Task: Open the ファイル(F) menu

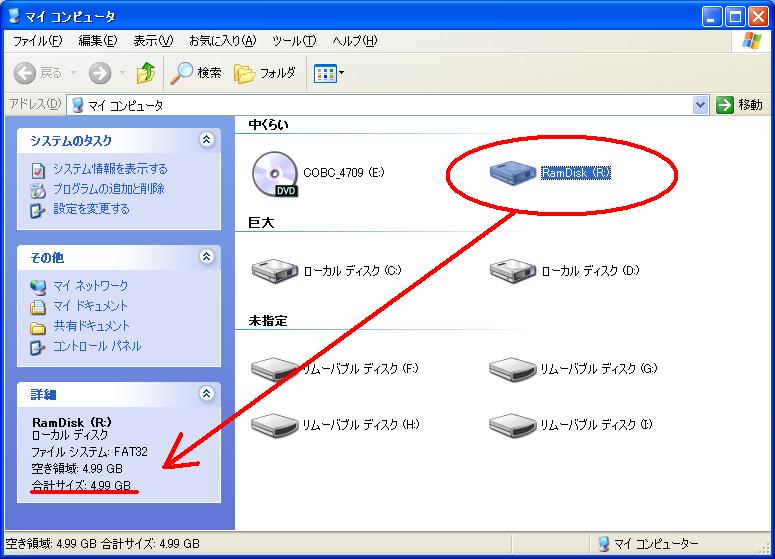Action: click(37, 41)
